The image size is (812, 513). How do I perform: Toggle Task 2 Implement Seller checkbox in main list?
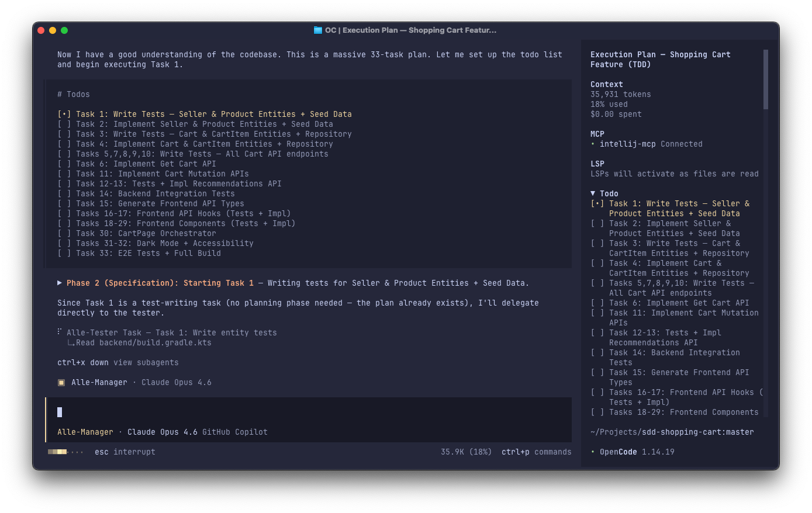[x=64, y=124]
